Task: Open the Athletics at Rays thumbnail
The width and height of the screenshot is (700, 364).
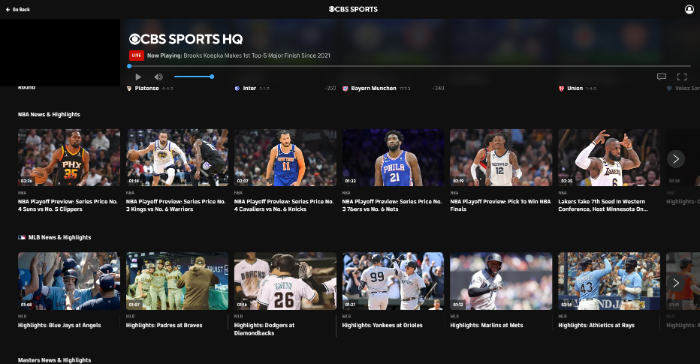Action: pyautogui.click(x=609, y=281)
